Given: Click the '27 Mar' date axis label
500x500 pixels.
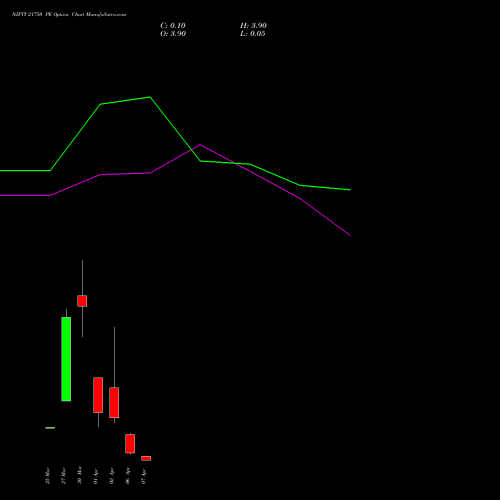Looking at the screenshot, I should click(63, 476).
